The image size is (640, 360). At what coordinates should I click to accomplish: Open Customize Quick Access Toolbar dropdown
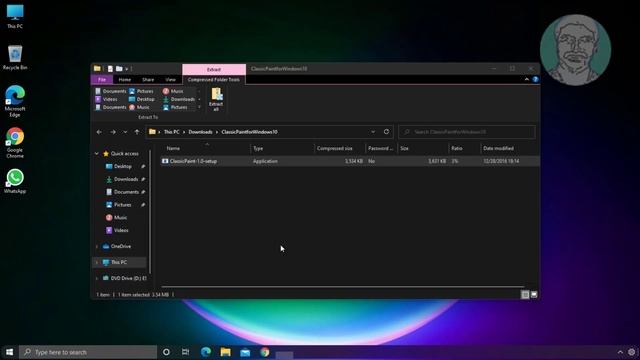coord(127,69)
